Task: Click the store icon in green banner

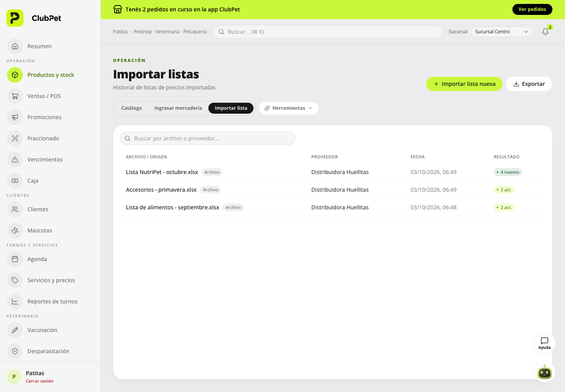Action: pos(118,9)
